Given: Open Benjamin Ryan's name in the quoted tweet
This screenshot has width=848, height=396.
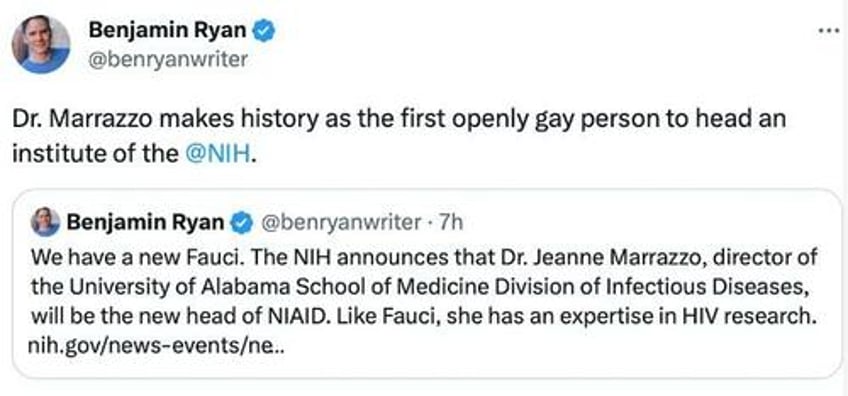Looking at the screenshot, I should click(x=145, y=222).
